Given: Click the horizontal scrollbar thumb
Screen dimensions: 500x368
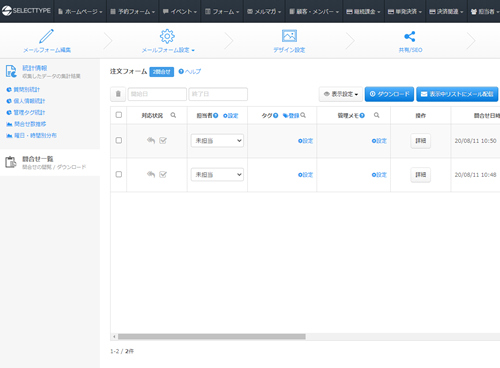Looking at the screenshot, I should point(212,337).
